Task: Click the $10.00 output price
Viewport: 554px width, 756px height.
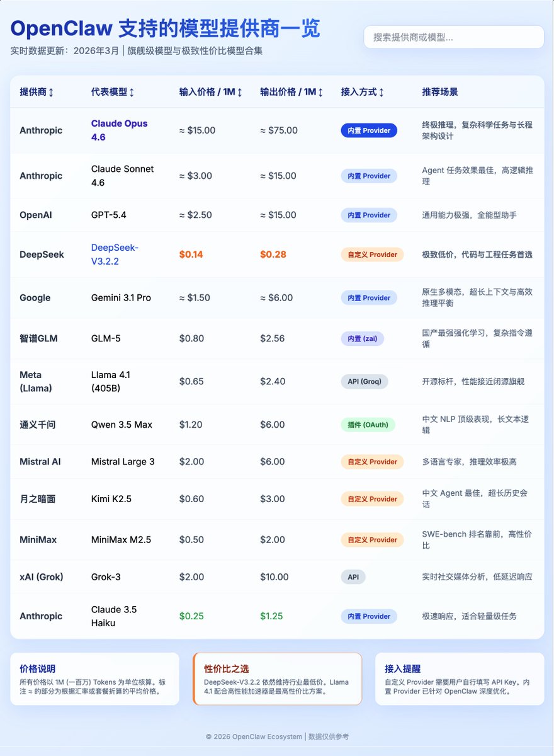Action: point(274,577)
